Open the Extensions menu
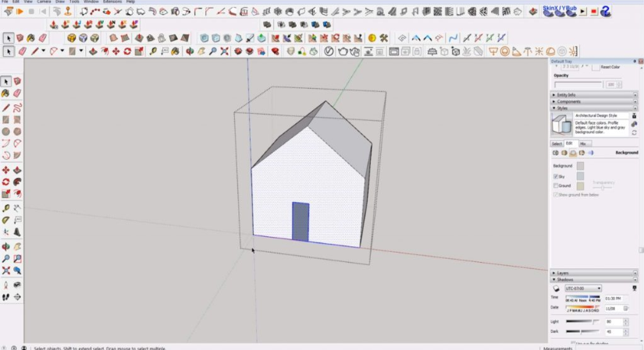The height and width of the screenshot is (350, 644). (112, 2)
